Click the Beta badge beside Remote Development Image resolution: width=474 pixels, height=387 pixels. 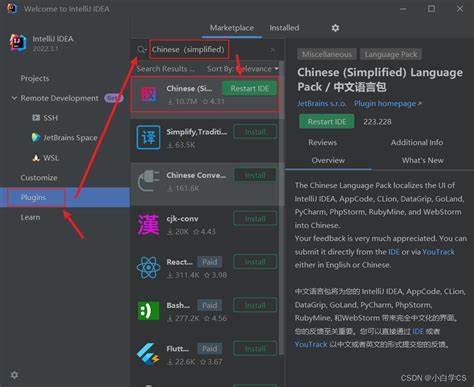point(114,98)
